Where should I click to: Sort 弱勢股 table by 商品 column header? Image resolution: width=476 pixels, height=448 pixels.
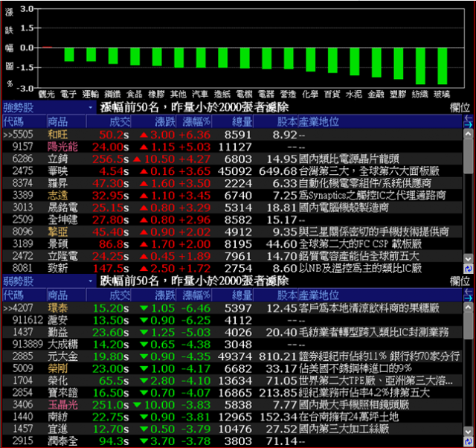coord(66,295)
